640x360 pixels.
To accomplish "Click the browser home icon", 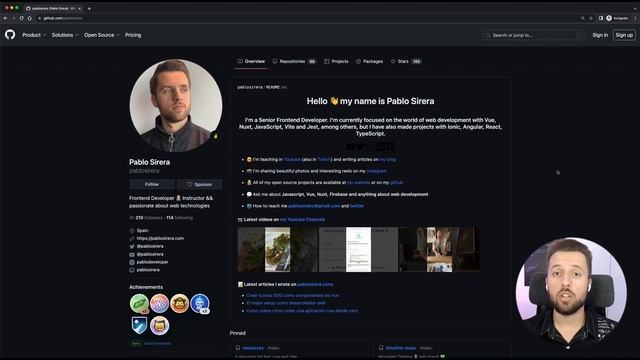I will [x=29, y=18].
